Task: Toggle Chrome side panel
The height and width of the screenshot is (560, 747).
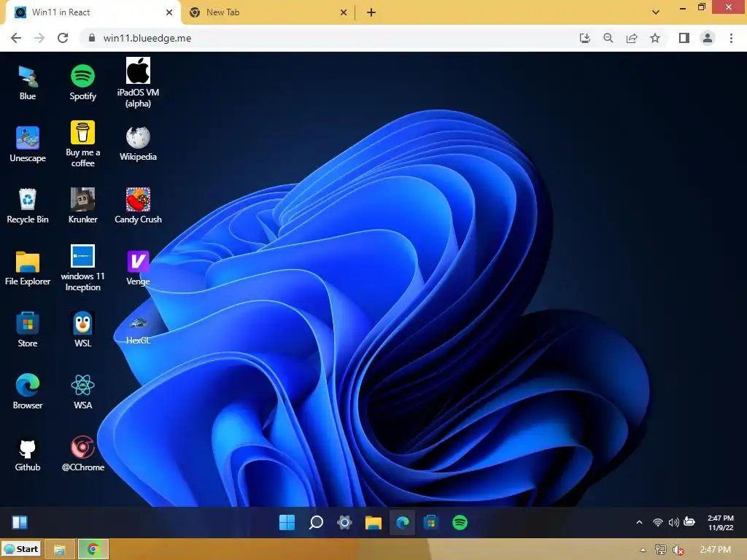Action: pyautogui.click(x=684, y=38)
